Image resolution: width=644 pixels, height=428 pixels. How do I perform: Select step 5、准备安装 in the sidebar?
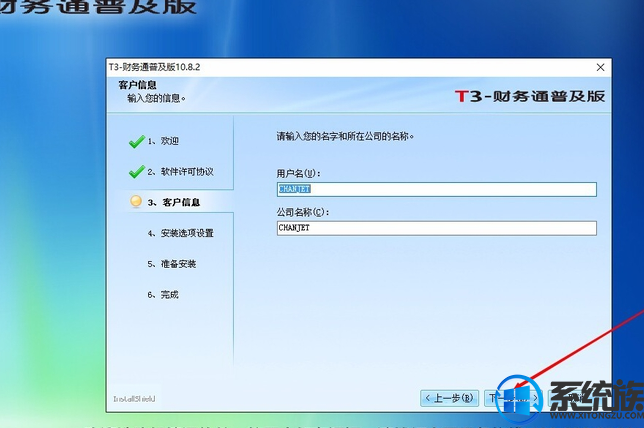click(172, 264)
